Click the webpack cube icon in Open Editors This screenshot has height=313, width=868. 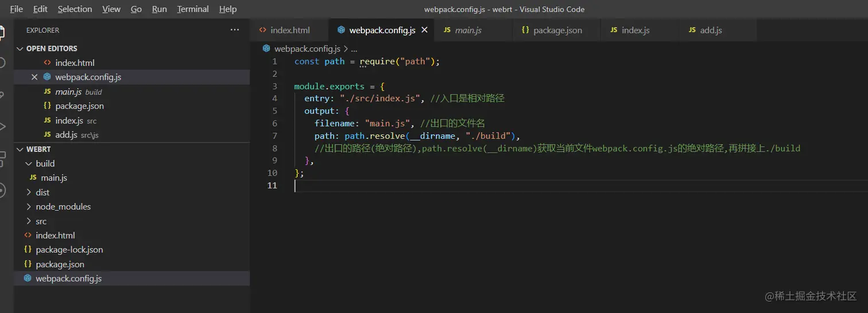[47, 77]
